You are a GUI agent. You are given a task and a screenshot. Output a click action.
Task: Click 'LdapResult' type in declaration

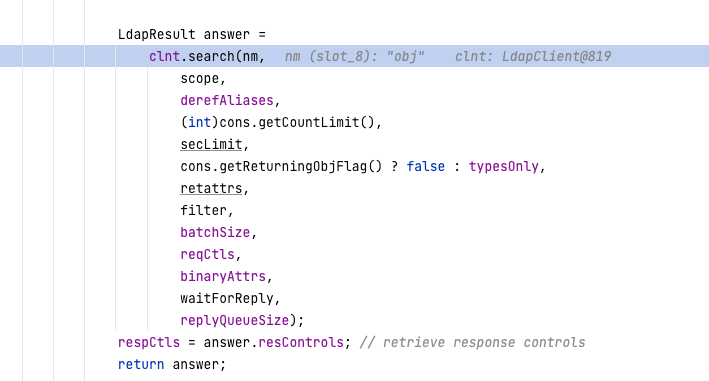[156, 35]
